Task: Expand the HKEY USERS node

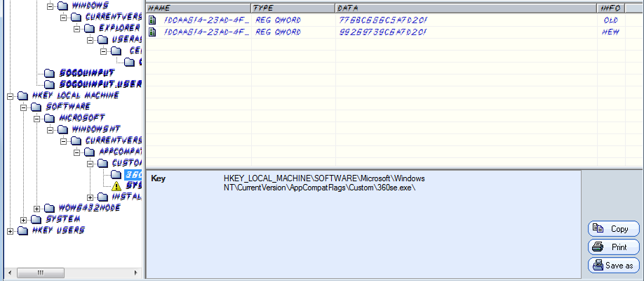Action: point(10,231)
